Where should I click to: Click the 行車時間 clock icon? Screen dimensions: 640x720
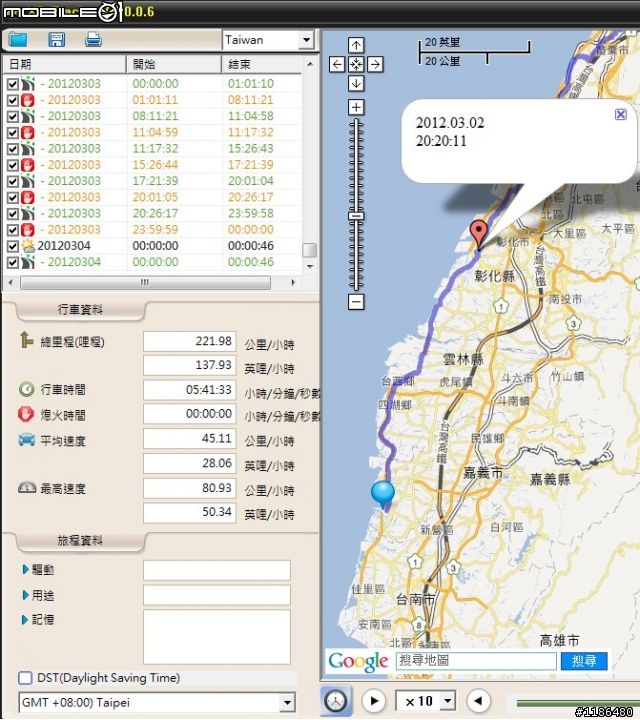pyautogui.click(x=27, y=389)
